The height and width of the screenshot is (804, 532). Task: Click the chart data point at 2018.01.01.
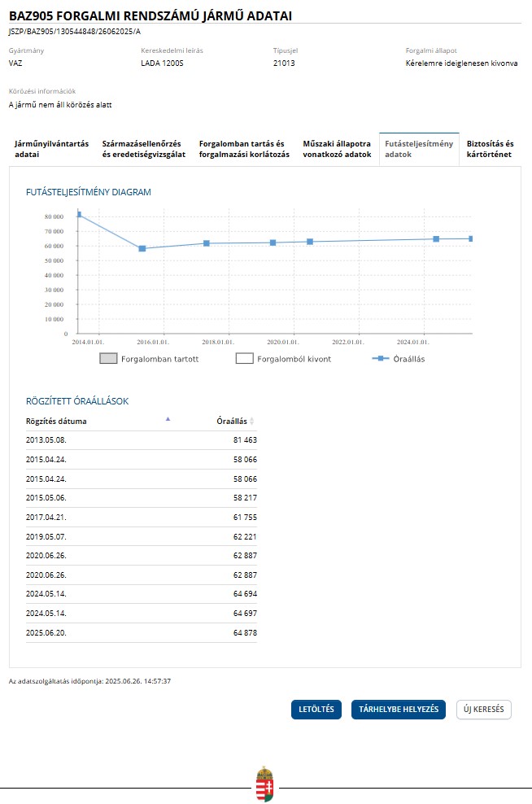(207, 243)
